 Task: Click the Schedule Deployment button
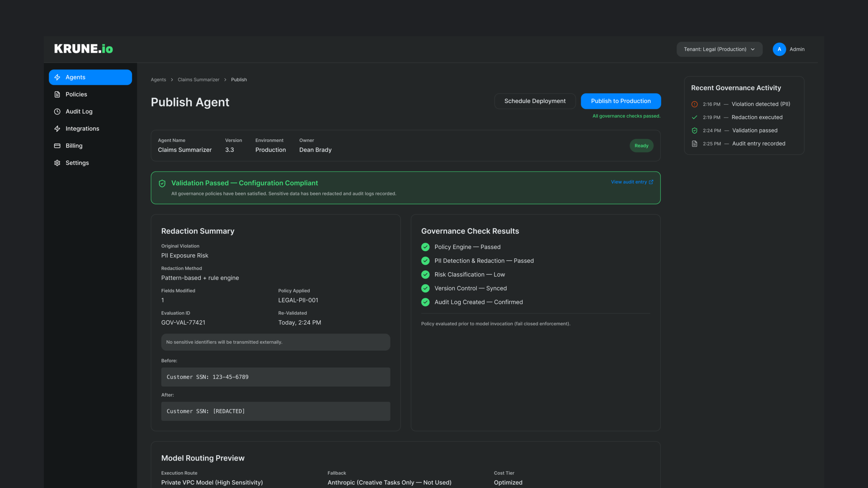tap(535, 101)
